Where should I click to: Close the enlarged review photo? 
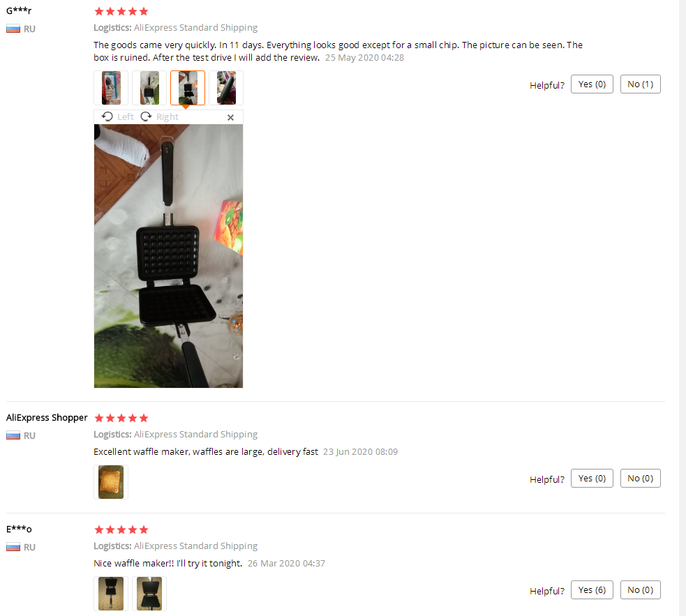point(230,117)
